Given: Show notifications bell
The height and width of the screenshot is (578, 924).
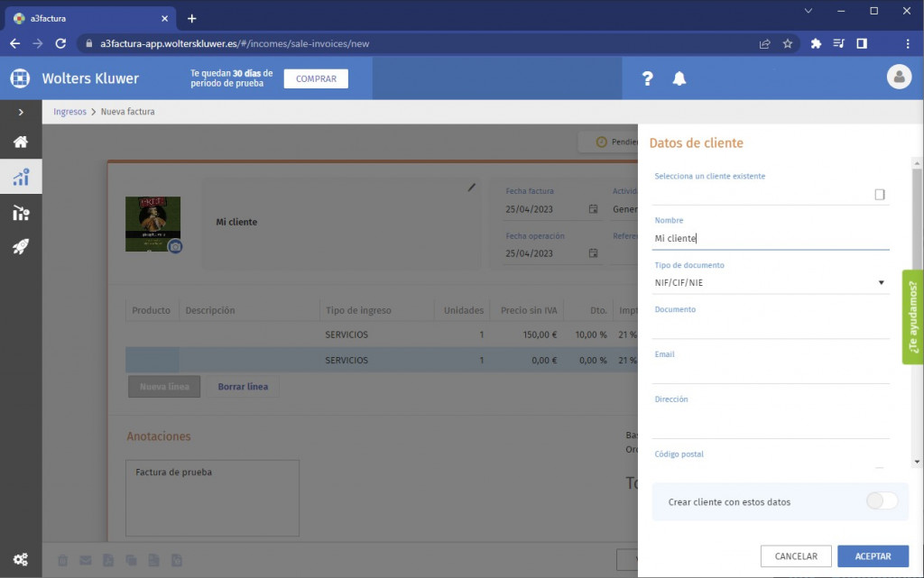Looking at the screenshot, I should pyautogui.click(x=679, y=78).
